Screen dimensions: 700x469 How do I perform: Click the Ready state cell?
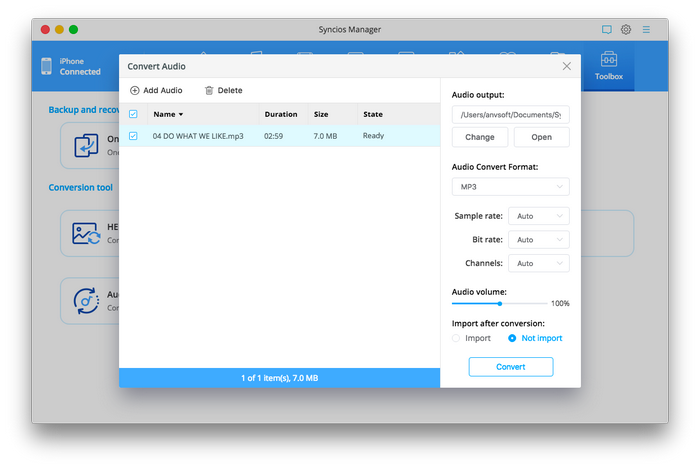click(x=373, y=136)
